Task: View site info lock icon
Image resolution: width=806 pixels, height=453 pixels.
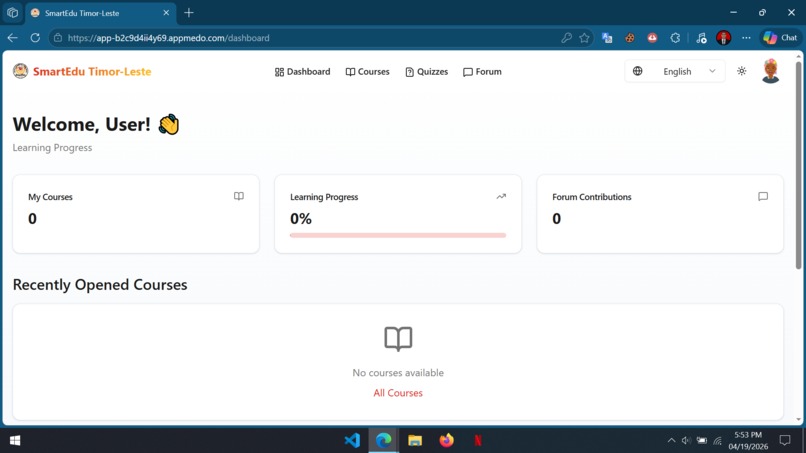Action: coord(58,38)
